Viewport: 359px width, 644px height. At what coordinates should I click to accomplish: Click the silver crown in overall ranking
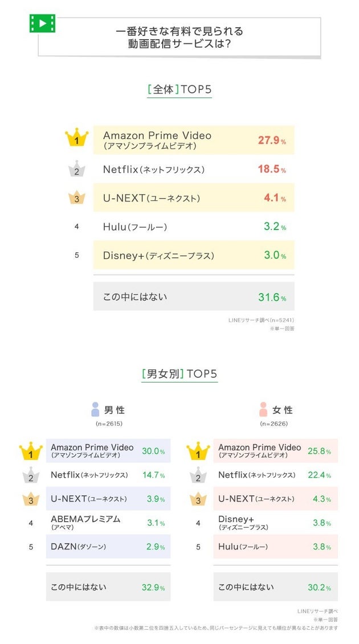point(76,169)
